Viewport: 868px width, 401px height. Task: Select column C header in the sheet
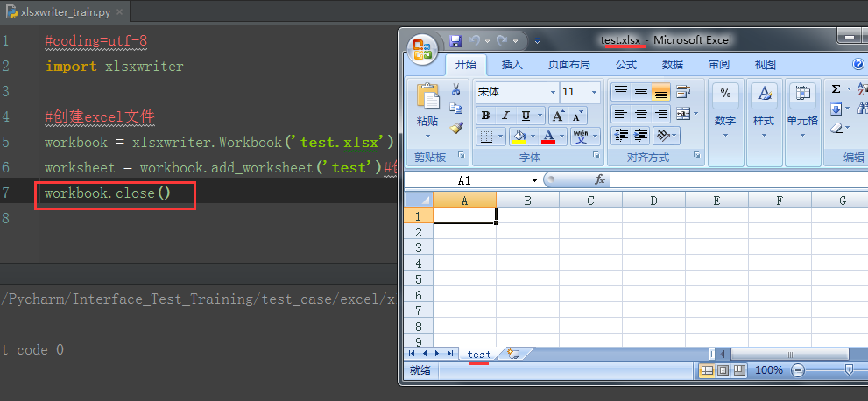click(x=590, y=200)
